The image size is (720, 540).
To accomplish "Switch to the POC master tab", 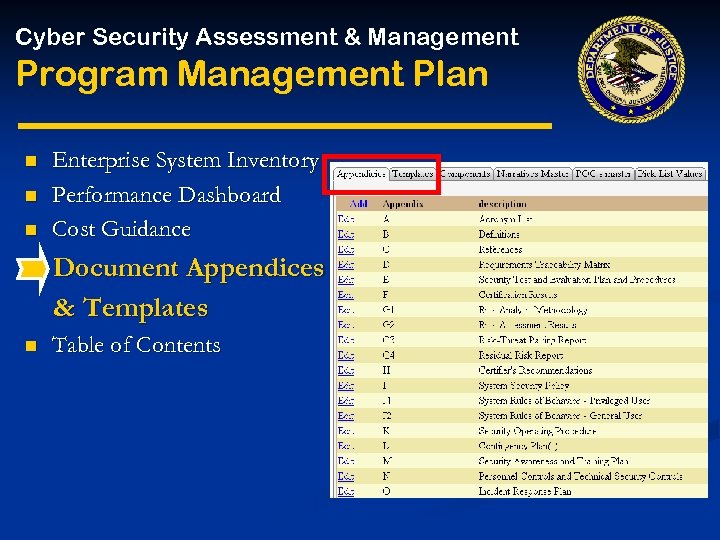I will (603, 174).
